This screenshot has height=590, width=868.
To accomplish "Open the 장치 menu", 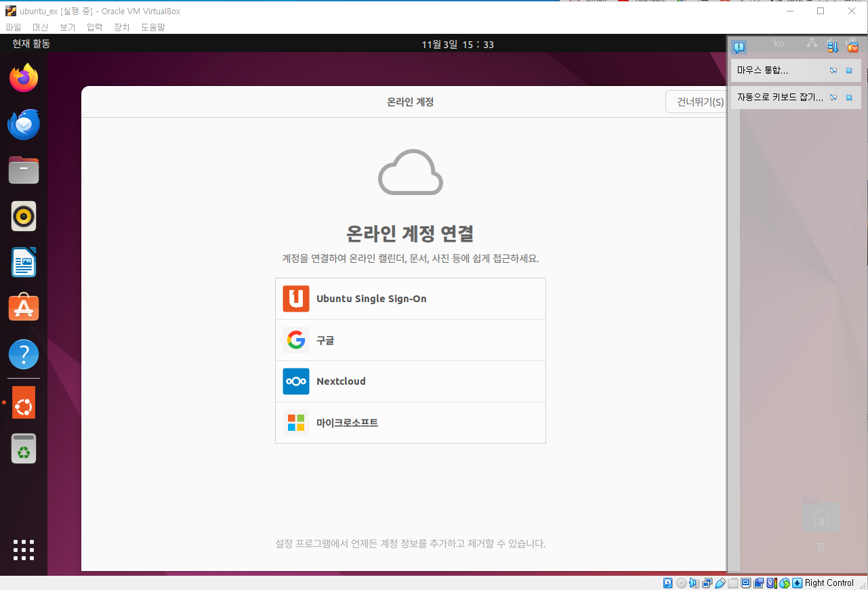I will pos(122,27).
